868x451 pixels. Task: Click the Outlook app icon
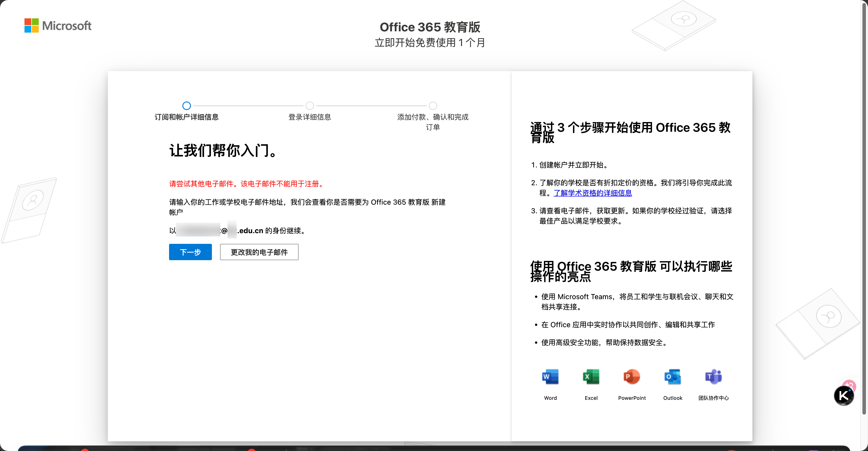click(673, 377)
